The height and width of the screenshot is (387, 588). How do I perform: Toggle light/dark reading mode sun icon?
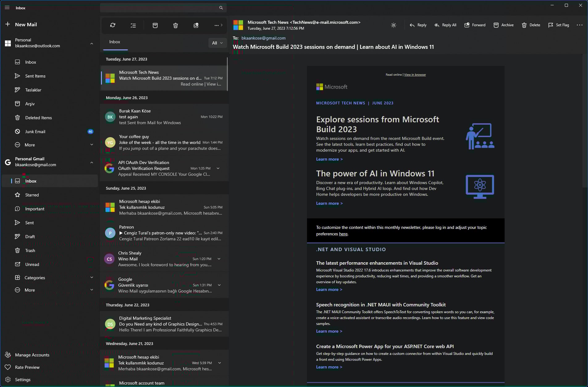393,25
